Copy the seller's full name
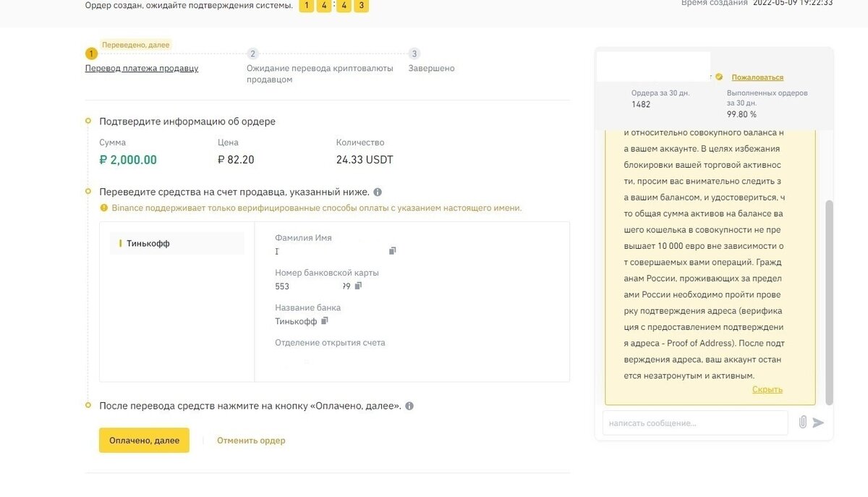Viewport: 868px width, 497px height. pyautogui.click(x=393, y=251)
